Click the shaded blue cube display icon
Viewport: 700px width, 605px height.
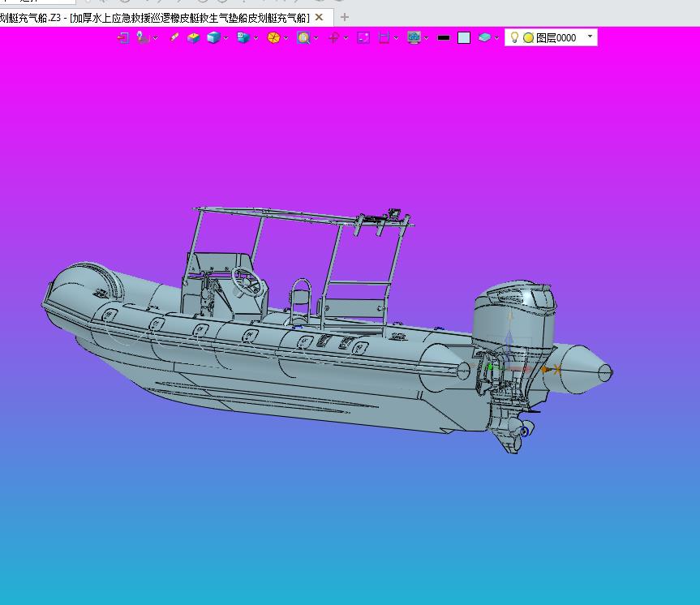[x=214, y=38]
